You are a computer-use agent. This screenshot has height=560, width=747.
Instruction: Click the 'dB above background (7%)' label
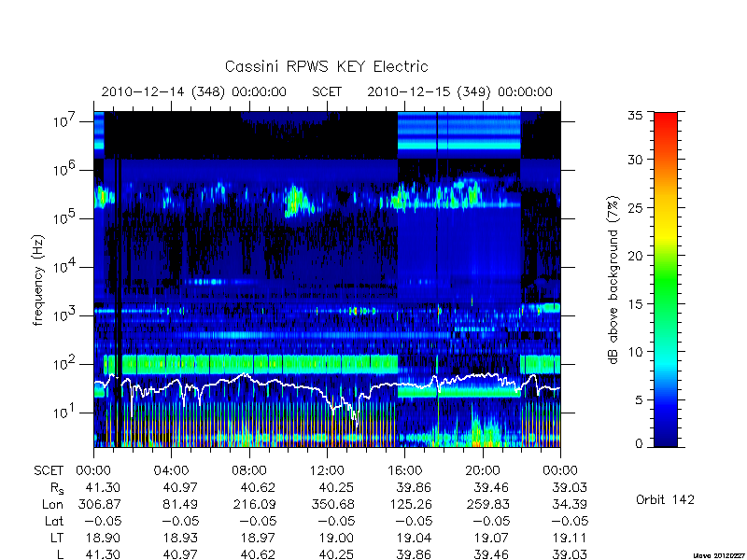point(613,280)
